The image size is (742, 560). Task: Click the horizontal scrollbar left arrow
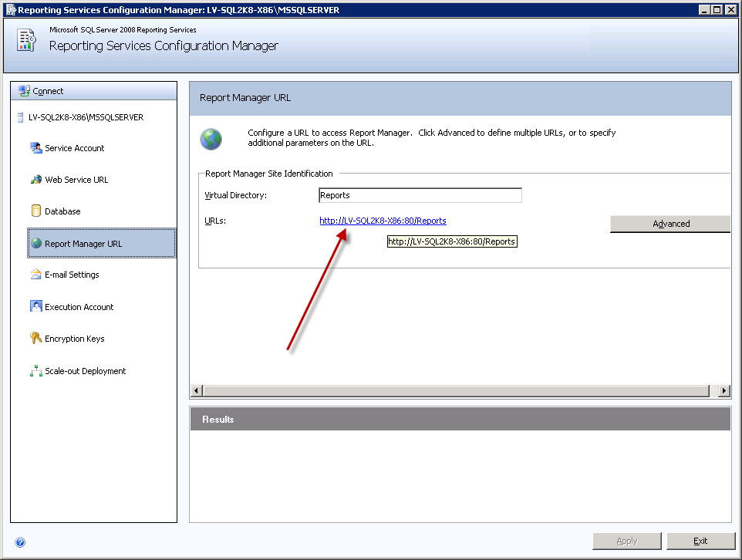pos(196,391)
